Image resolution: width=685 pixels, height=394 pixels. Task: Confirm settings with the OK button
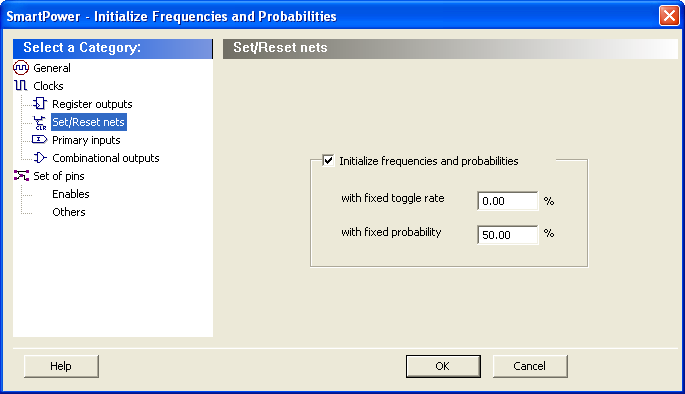click(443, 366)
